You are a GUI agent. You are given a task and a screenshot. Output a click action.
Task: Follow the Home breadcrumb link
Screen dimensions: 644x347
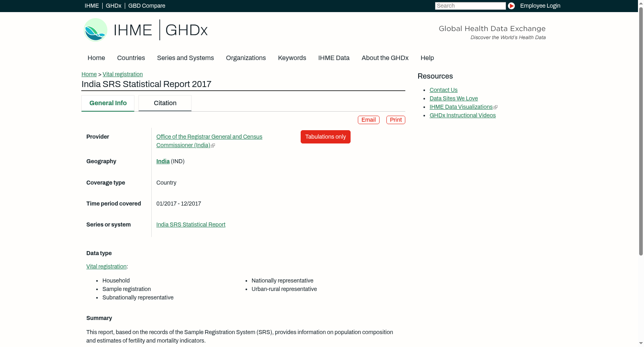click(89, 74)
